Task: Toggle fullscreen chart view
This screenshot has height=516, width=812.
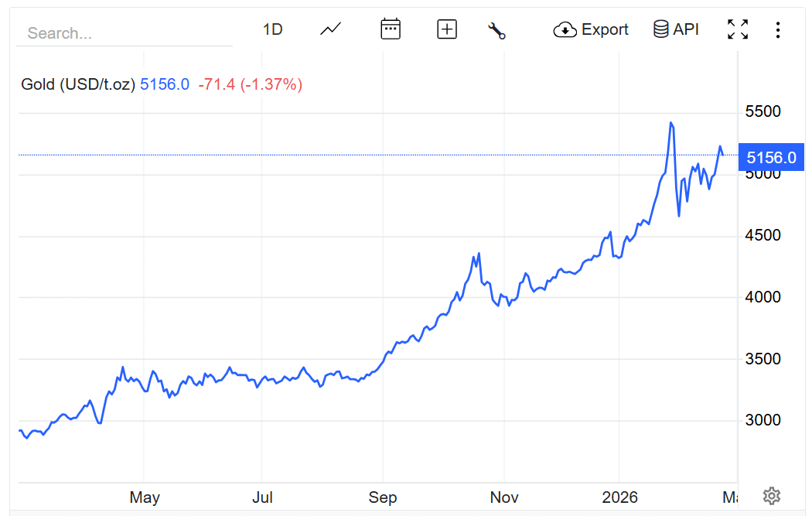Action: pos(738,29)
